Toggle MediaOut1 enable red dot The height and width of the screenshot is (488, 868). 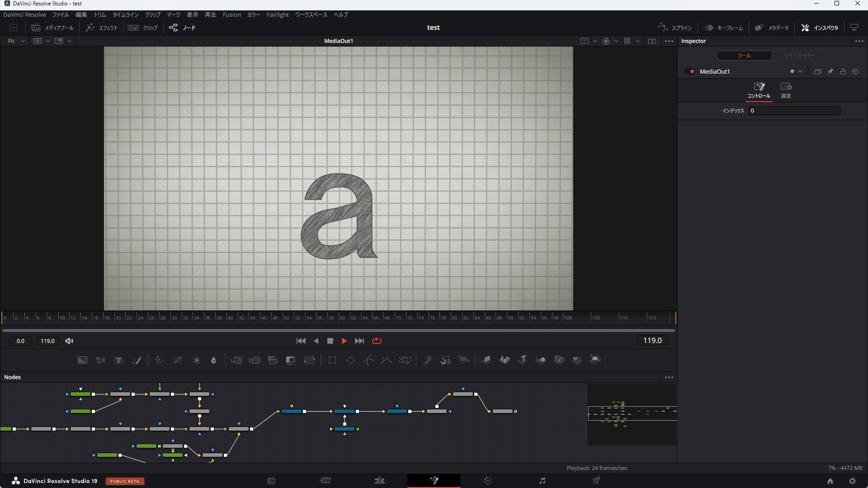[692, 71]
